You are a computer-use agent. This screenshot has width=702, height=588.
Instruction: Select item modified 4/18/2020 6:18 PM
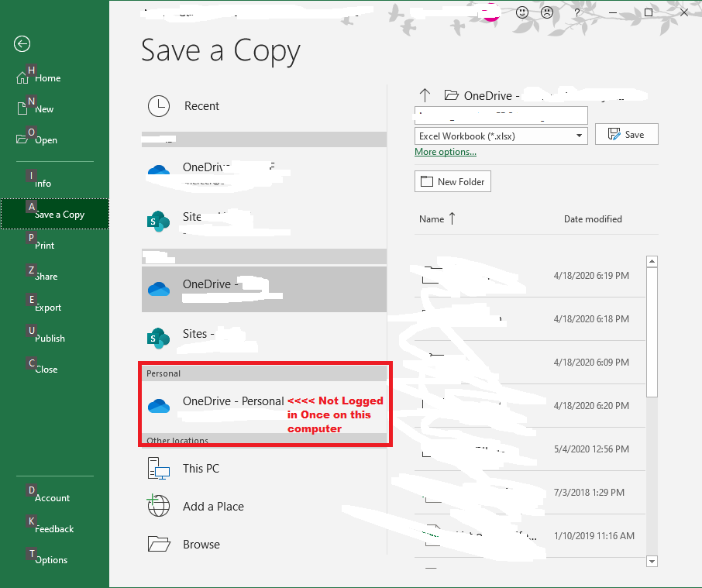pyautogui.click(x=530, y=318)
